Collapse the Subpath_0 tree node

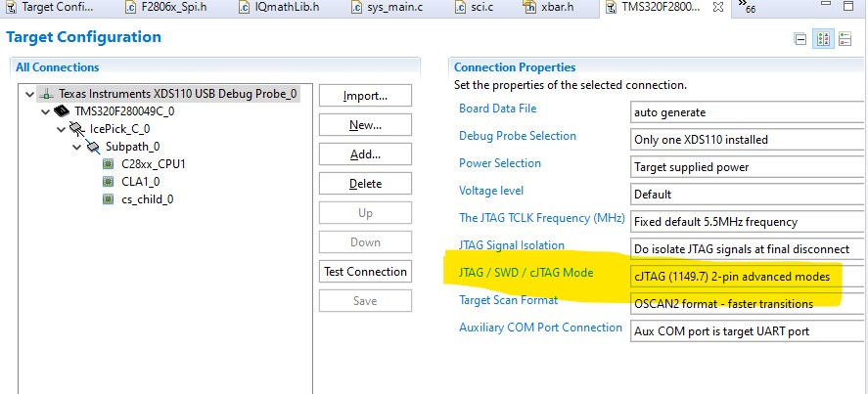tap(76, 147)
